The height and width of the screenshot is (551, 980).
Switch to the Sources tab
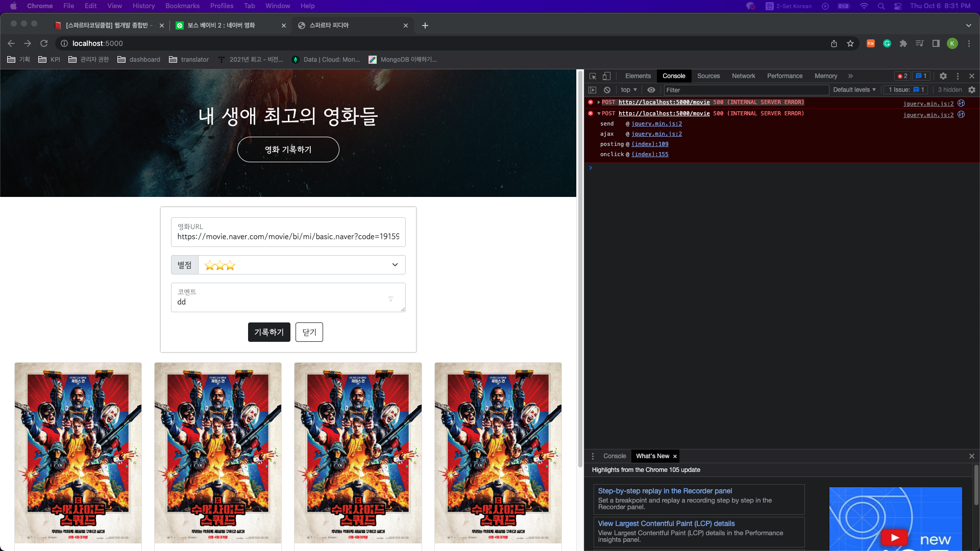point(708,76)
